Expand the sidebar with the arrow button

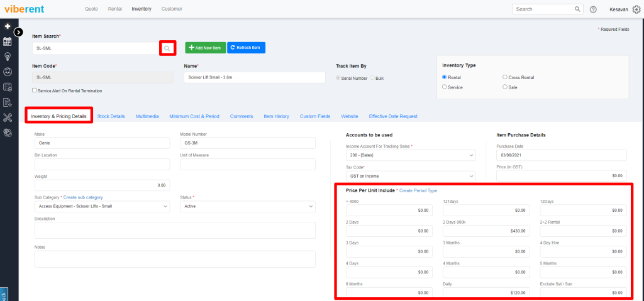(19, 31)
